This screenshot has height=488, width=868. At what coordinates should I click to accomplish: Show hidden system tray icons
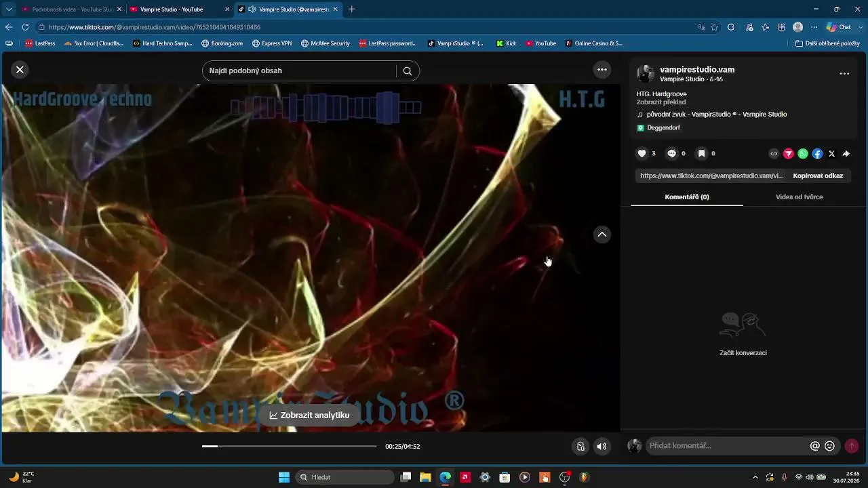pyautogui.click(x=756, y=477)
